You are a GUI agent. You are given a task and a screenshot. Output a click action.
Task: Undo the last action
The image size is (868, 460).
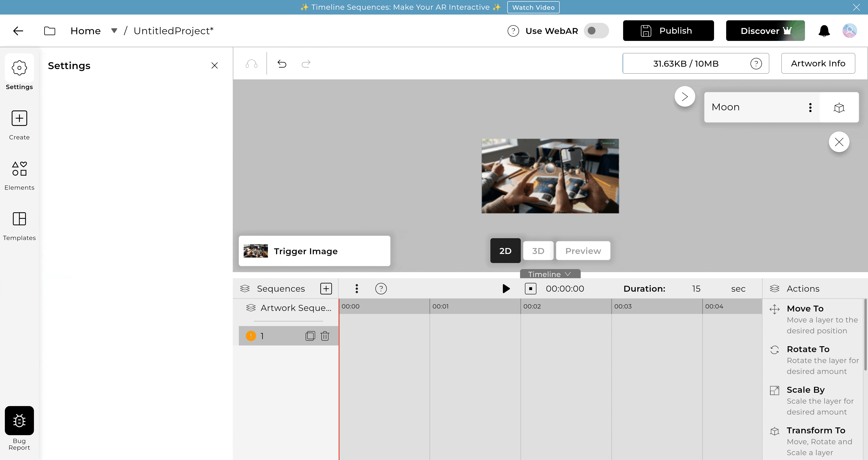coord(282,64)
